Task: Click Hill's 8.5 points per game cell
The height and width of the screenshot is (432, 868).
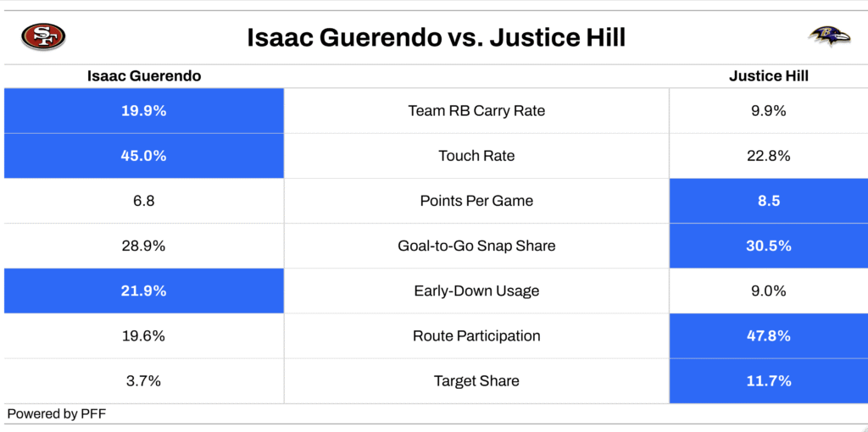Action: [768, 201]
